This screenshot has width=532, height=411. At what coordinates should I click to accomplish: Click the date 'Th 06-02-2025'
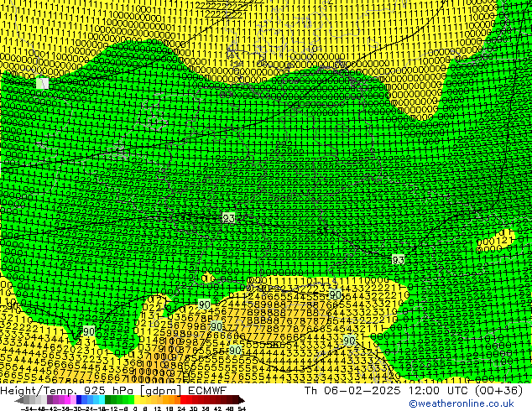coord(352,390)
